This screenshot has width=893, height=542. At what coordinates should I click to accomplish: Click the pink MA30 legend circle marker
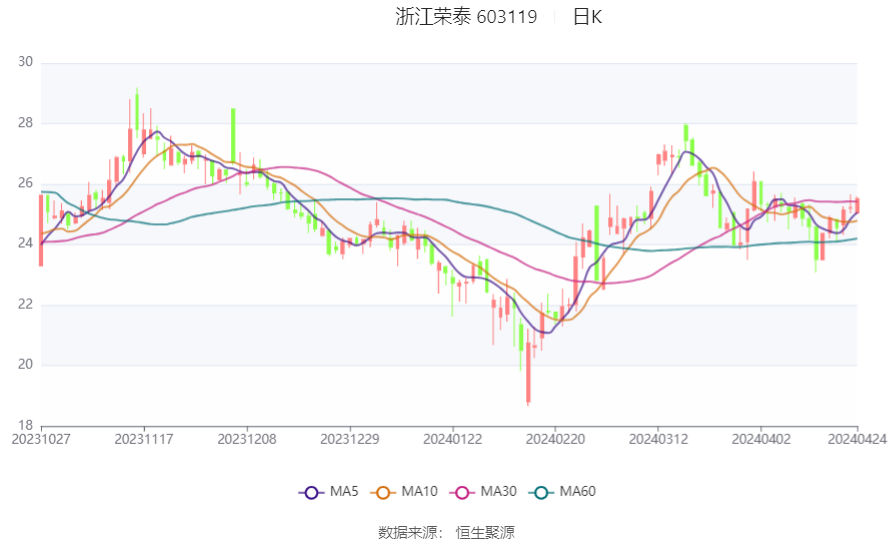[461, 492]
